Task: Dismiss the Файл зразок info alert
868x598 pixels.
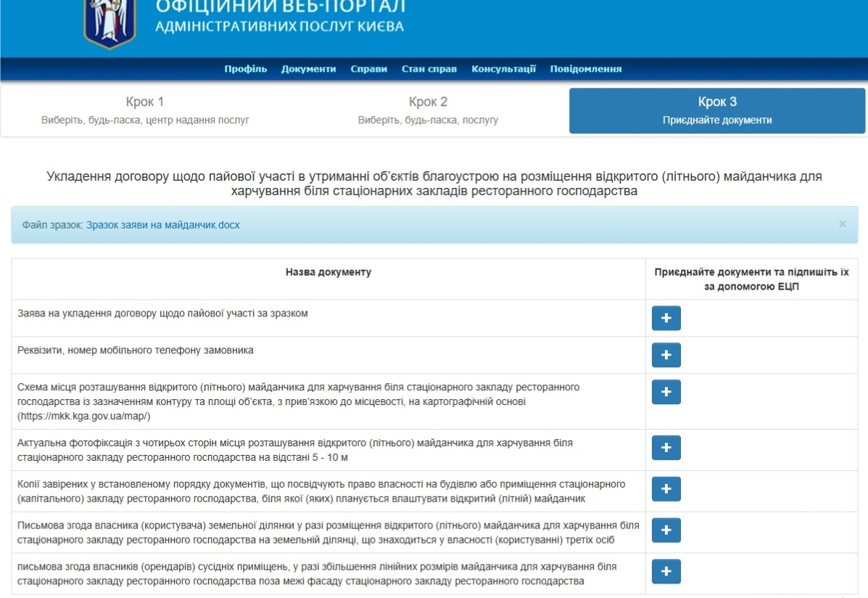Action: pyautogui.click(x=842, y=224)
